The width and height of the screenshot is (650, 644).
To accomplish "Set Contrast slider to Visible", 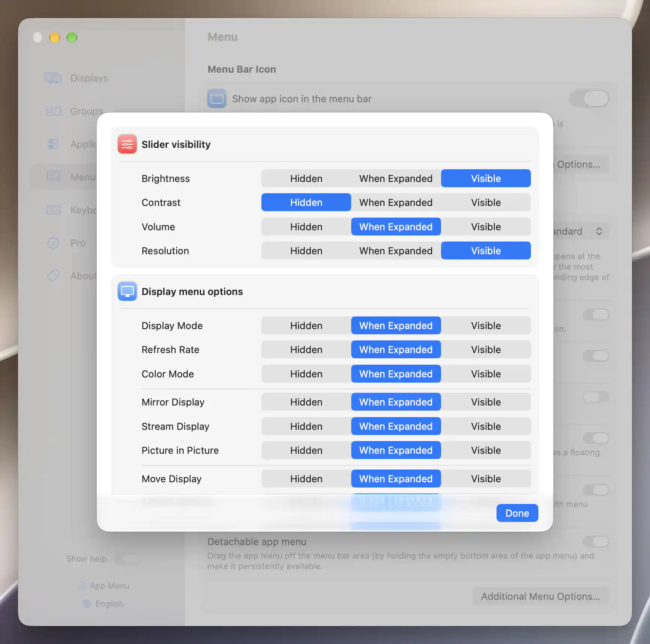I will pos(486,202).
